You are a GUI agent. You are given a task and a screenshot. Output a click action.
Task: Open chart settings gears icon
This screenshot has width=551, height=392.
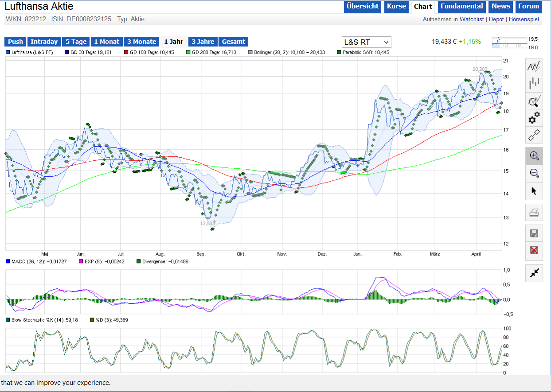click(x=534, y=118)
